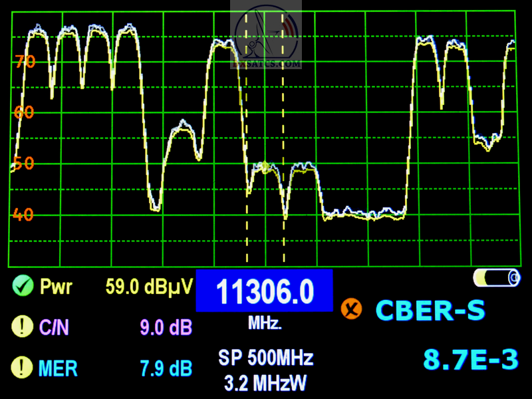
Task: Click the 40 level axis label
Action: 23,214
